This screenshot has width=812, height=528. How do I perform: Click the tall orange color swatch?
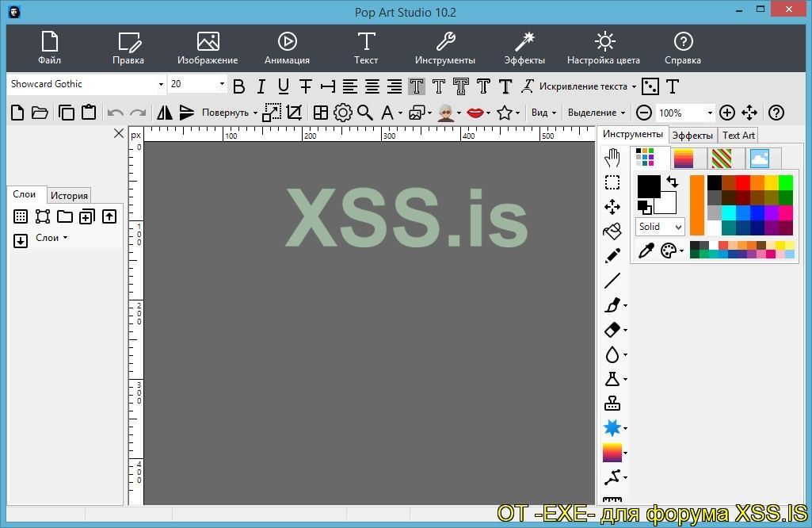pos(697,205)
